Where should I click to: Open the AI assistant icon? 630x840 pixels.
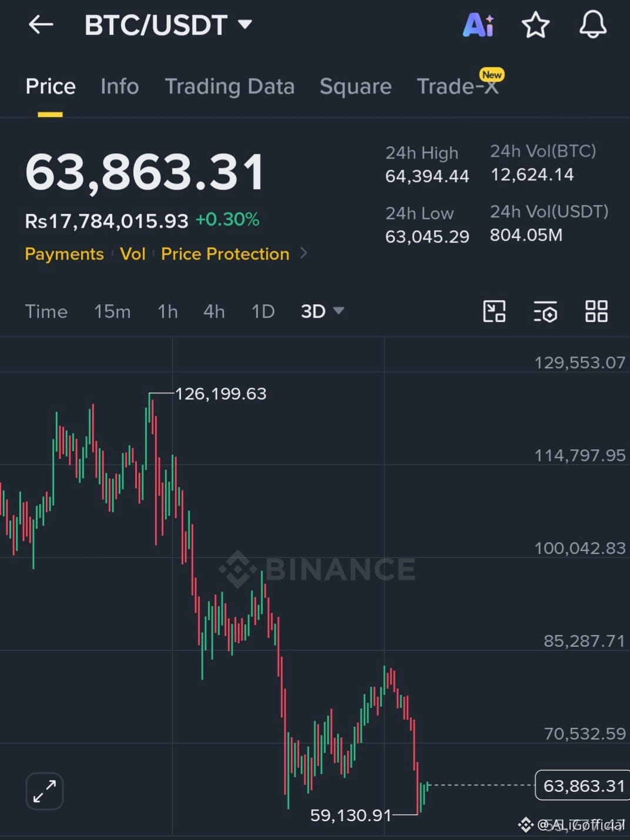[478, 25]
